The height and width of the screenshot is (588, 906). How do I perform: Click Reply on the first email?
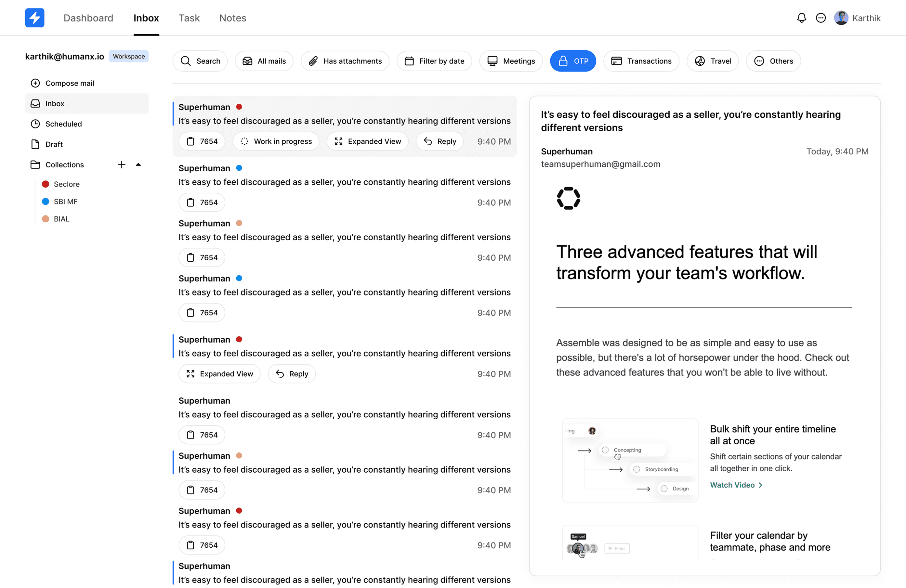click(440, 142)
